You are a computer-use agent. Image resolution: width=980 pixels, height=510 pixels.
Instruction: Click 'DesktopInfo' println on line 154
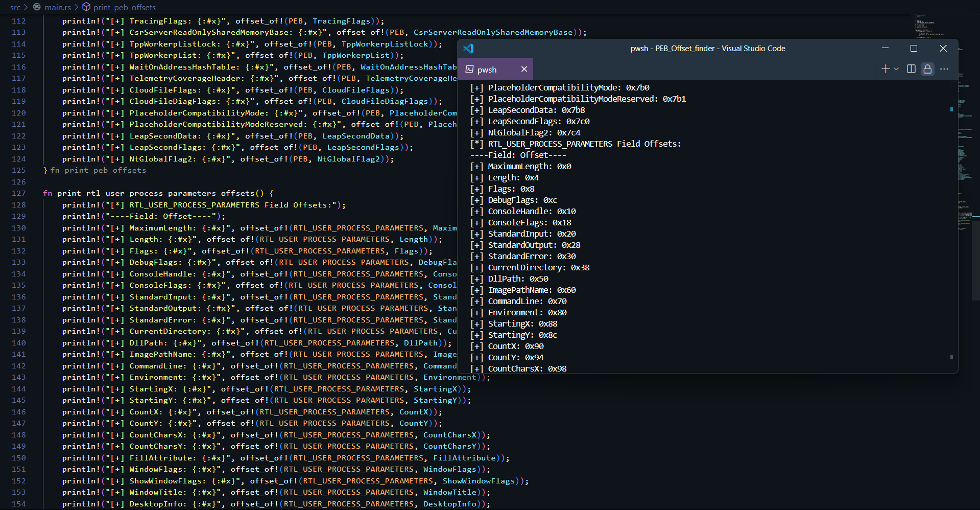[x=276, y=504]
